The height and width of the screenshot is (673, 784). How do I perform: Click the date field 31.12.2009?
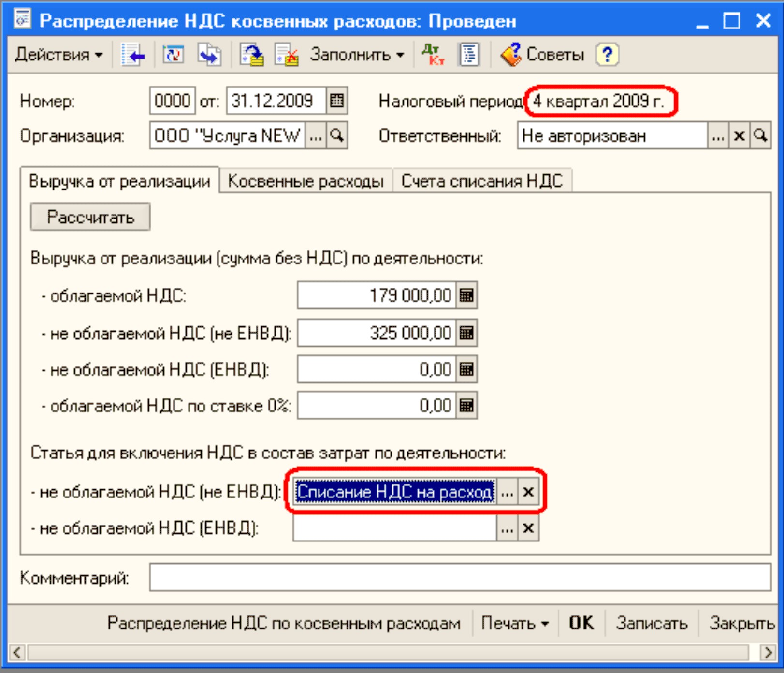[276, 101]
